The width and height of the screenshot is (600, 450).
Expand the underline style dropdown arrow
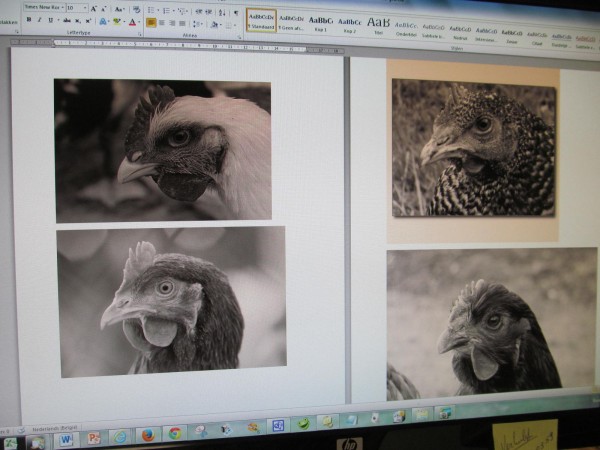[x=58, y=20]
